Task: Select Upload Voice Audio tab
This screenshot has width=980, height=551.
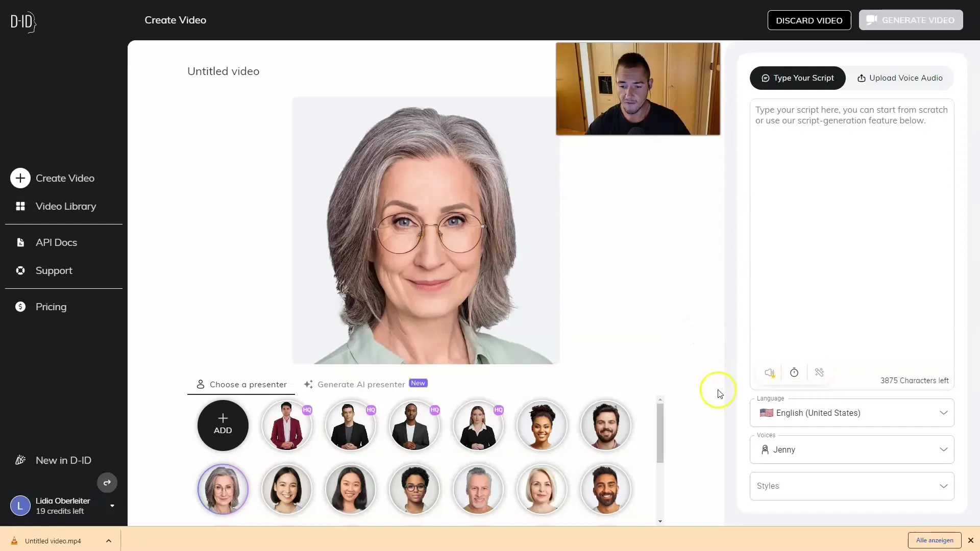Action: coord(900,78)
